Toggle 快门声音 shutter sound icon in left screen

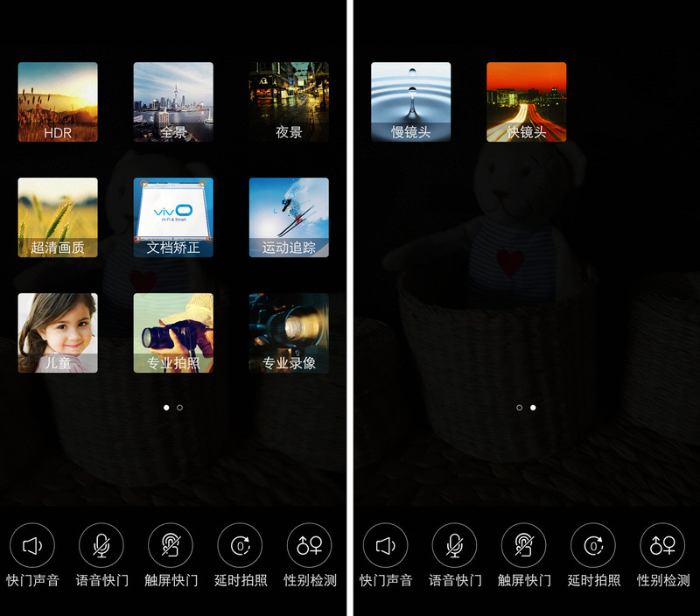(32, 545)
